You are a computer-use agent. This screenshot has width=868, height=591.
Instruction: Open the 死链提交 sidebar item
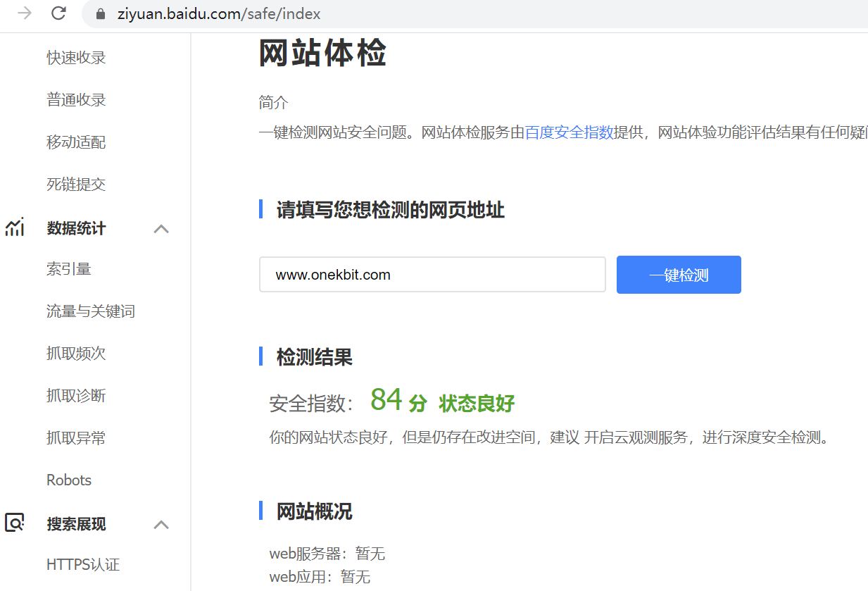[76, 184]
